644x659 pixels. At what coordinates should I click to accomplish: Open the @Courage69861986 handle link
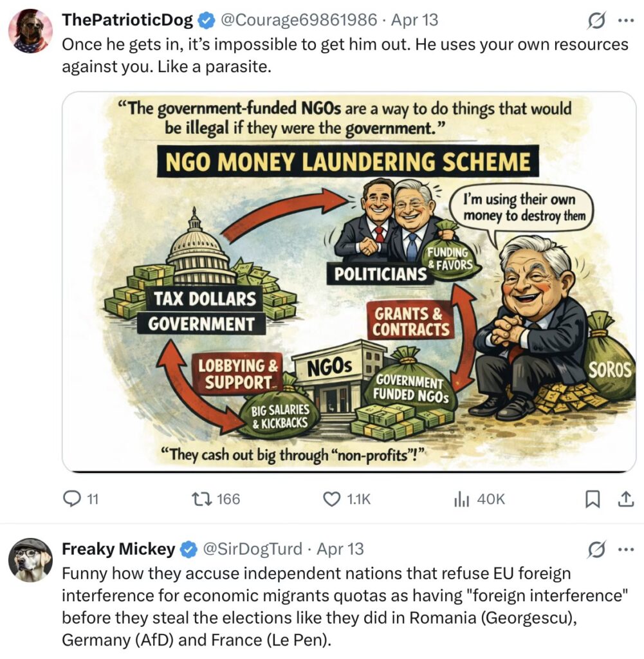point(299,20)
